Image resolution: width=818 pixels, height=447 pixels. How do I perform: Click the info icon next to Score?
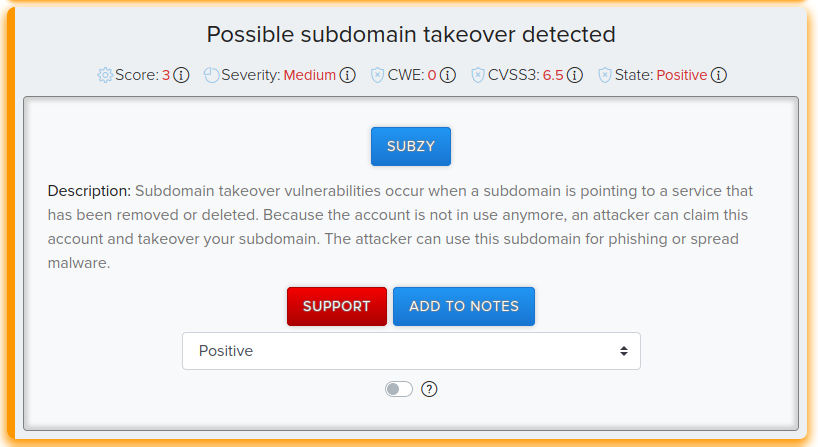181,75
